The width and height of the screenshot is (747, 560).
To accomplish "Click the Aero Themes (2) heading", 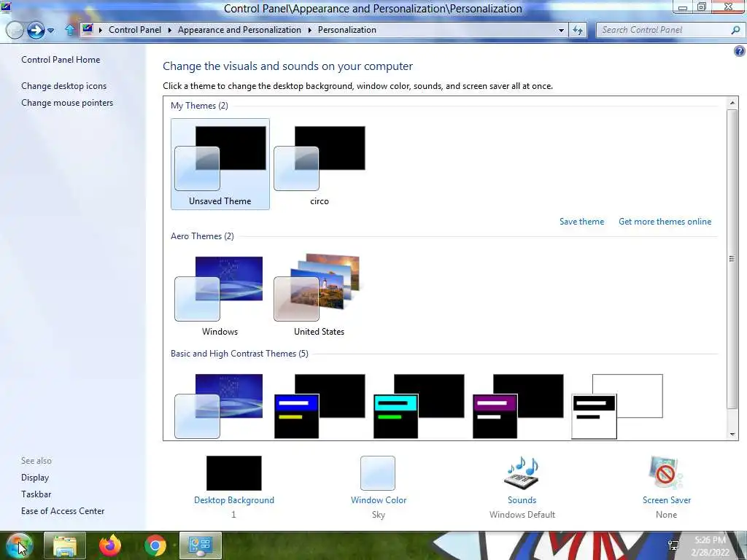I will (202, 236).
